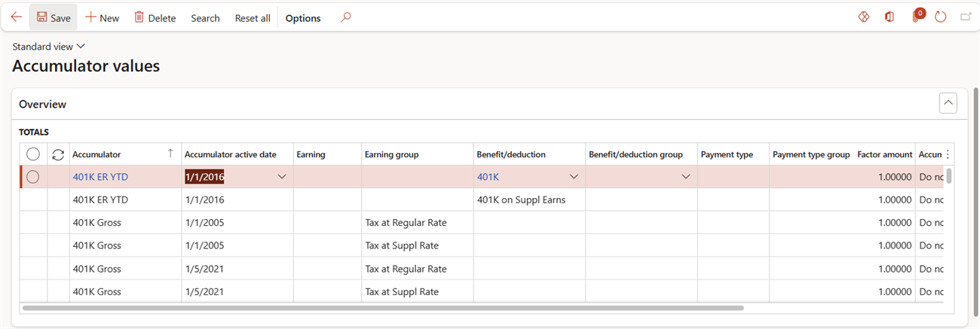Image resolution: width=980 pixels, height=329 pixels.
Task: Click the Earning column header
Action: tap(327, 154)
